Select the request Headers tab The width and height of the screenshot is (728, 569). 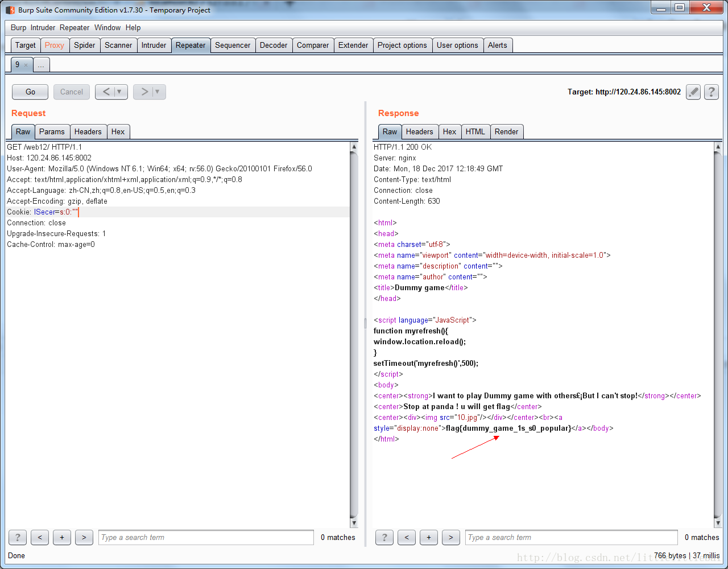point(88,131)
